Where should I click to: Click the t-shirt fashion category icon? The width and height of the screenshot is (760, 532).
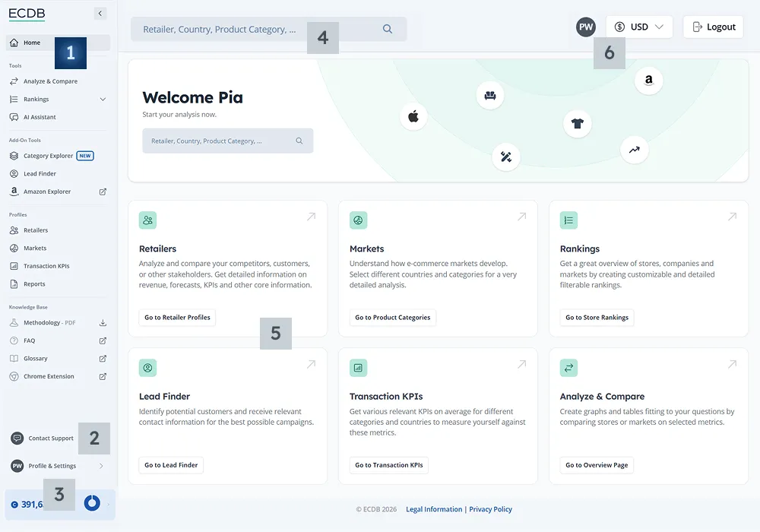(577, 123)
